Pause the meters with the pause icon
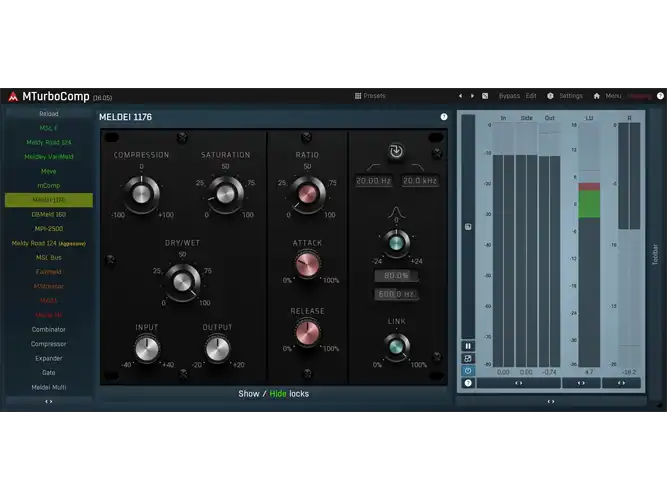The image size is (667, 500). pos(468,346)
